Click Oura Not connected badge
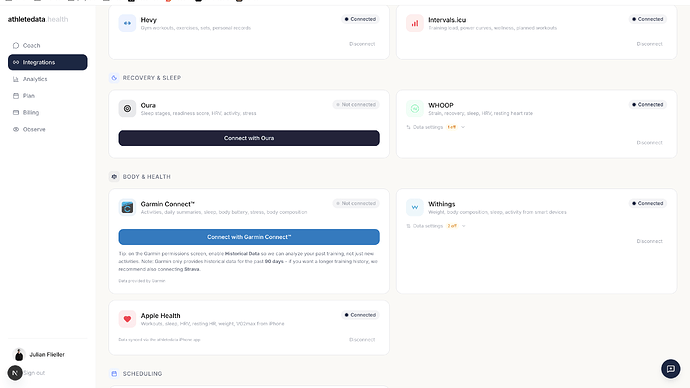This screenshot has height=388, width=690. point(356,105)
